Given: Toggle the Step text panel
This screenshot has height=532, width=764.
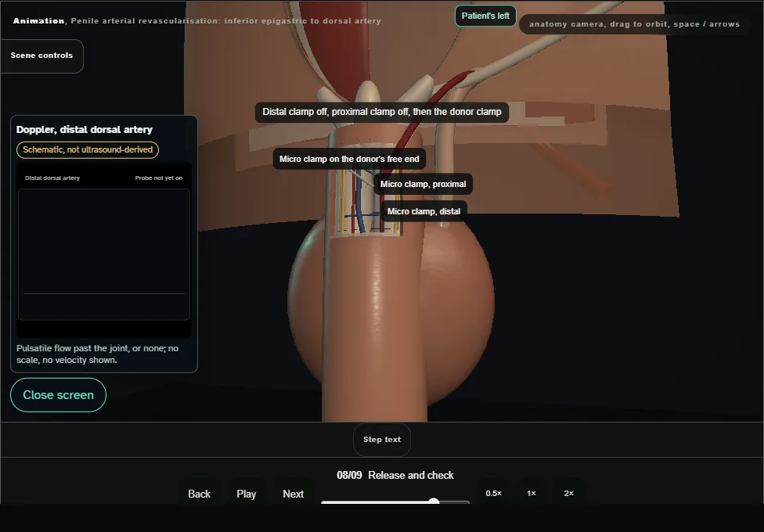Looking at the screenshot, I should [382, 440].
